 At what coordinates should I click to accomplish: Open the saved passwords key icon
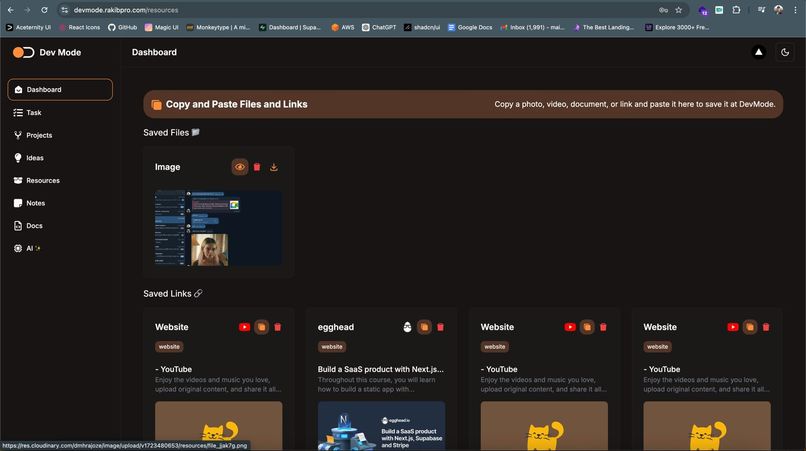664,10
